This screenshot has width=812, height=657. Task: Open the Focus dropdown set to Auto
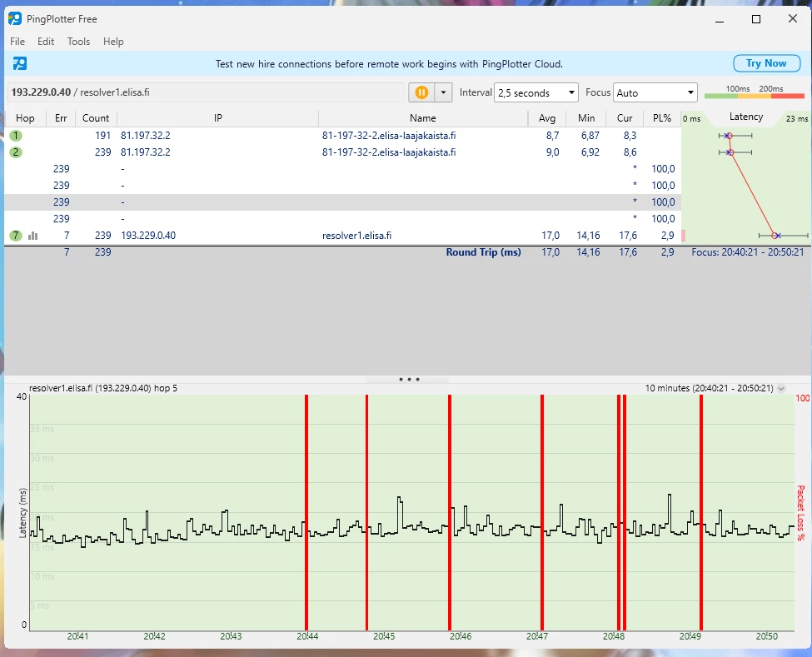click(655, 92)
